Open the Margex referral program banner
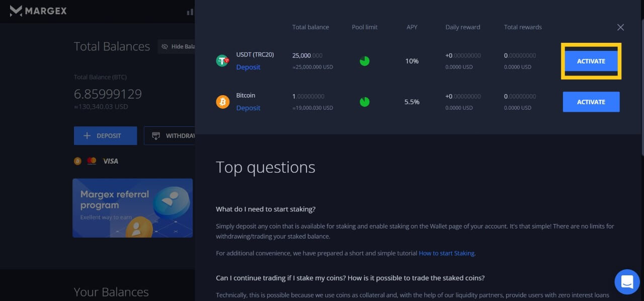644x301 pixels. click(x=132, y=207)
